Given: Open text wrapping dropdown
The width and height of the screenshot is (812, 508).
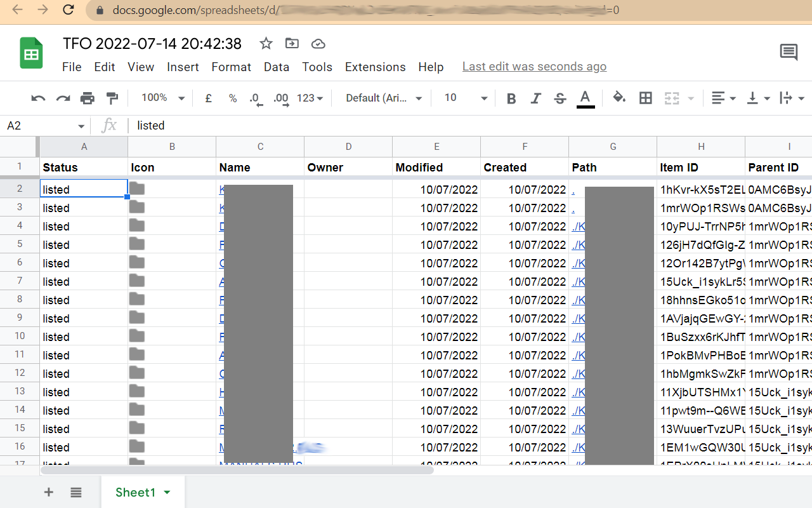Looking at the screenshot, I should (x=792, y=98).
